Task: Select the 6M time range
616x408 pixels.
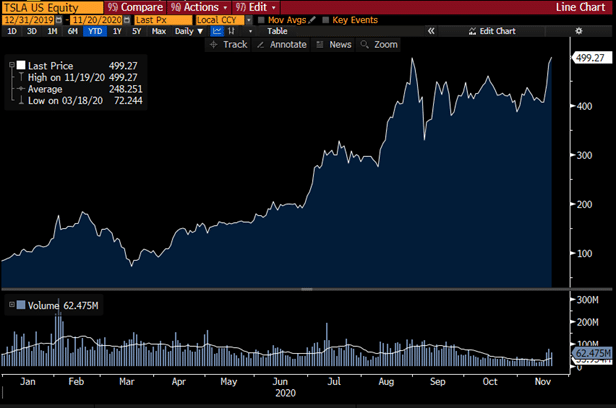Action: point(73,31)
